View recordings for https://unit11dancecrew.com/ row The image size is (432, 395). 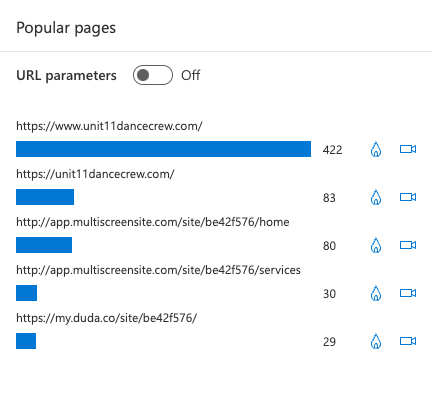click(408, 197)
